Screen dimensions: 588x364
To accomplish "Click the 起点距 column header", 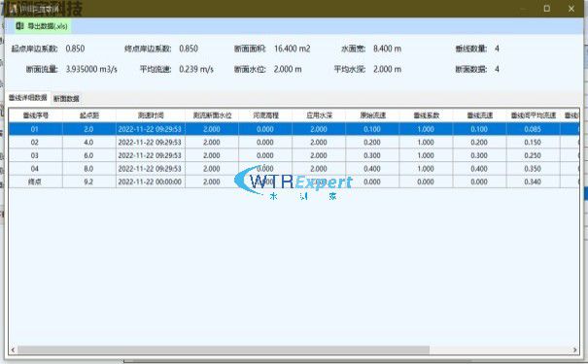I will pyautogui.click(x=89, y=116).
